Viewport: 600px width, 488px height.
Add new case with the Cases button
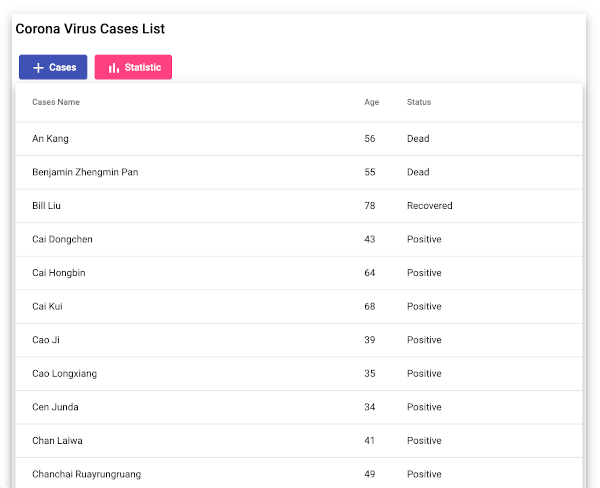53,67
